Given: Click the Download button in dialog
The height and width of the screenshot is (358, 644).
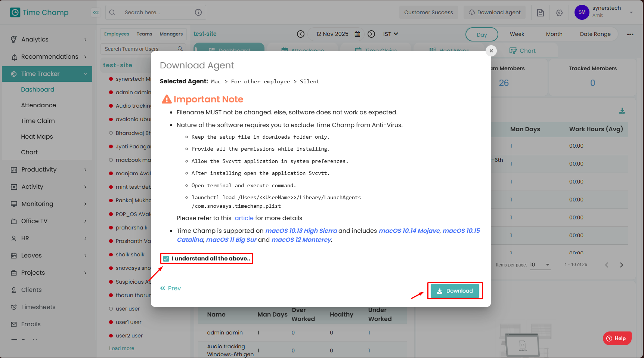Looking at the screenshot, I should click(x=455, y=291).
